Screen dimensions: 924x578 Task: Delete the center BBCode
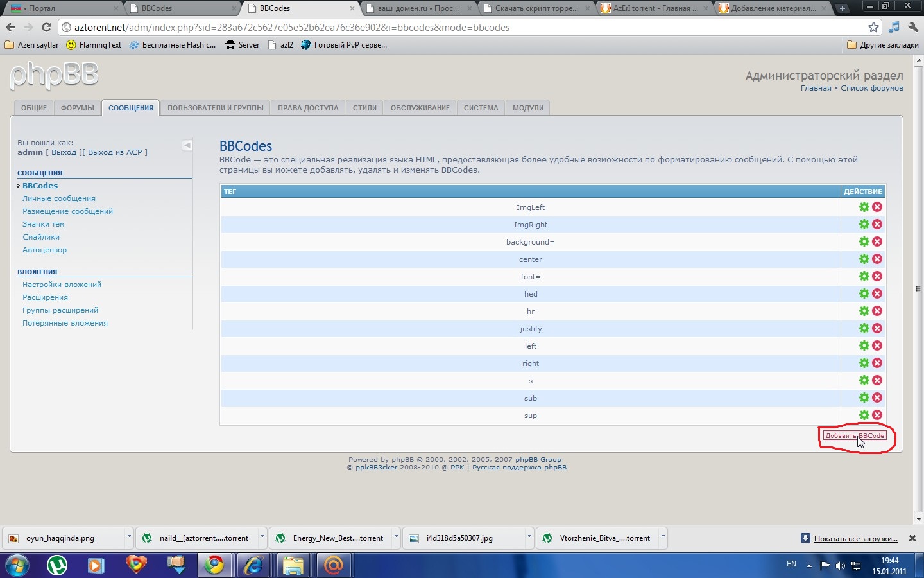[877, 259]
